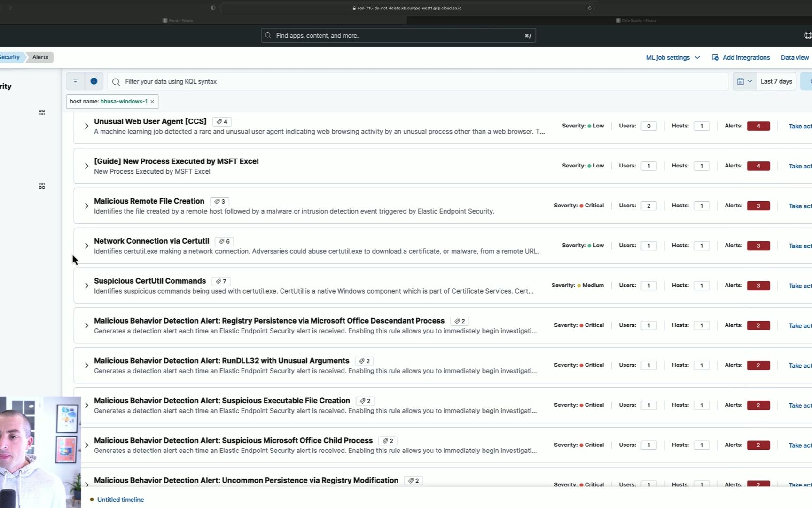This screenshot has width=812, height=508.
Task: Click Add integrations link
Action: 741,57
